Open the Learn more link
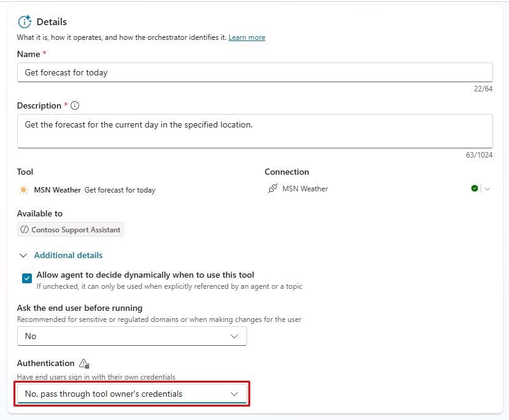Screen dimensions: 509x420 (247, 37)
